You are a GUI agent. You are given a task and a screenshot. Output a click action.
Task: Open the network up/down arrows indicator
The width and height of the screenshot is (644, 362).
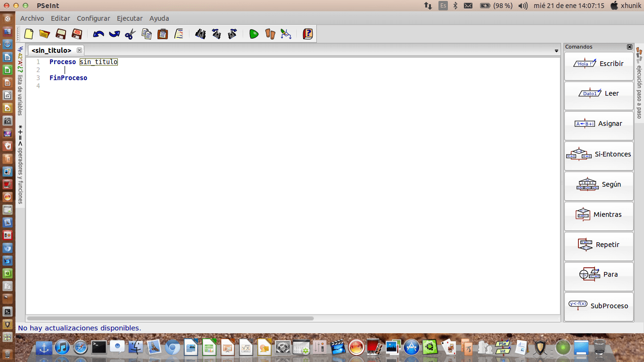pos(428,6)
